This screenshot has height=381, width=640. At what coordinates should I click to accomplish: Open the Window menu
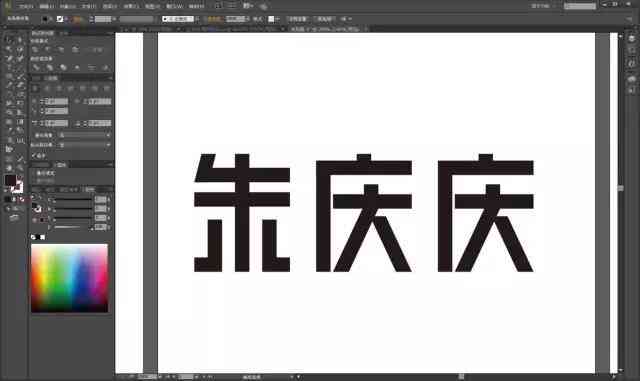point(174,7)
